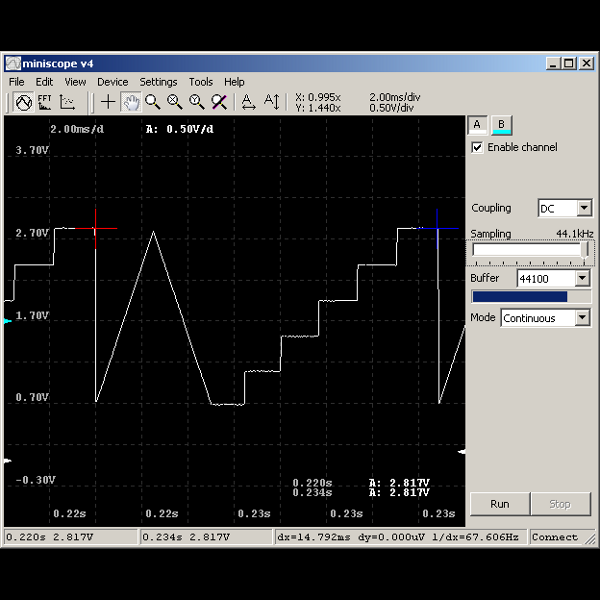Select the Y-axis zoom magnifier
Image resolution: width=600 pixels, height=600 pixels.
click(x=197, y=102)
